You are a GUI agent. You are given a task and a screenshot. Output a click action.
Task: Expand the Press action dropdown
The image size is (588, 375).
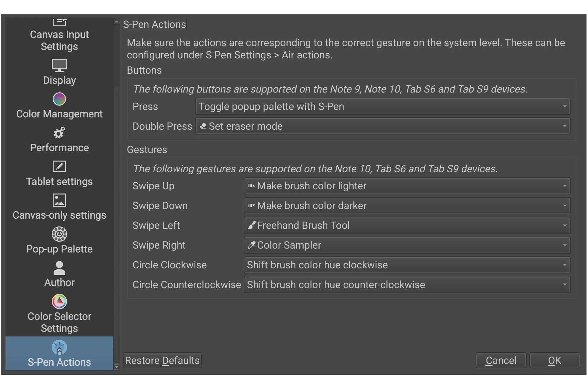[383, 106]
